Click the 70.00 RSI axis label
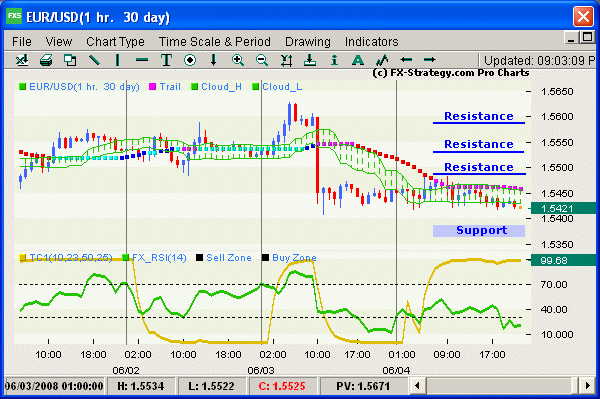Screen dimensions: 600x399 point(554,284)
